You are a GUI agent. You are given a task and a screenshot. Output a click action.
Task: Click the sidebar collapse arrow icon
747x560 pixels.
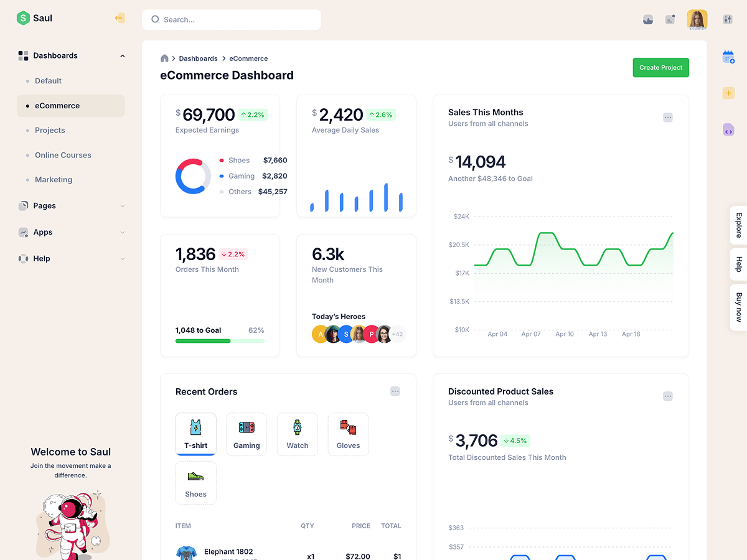(120, 18)
